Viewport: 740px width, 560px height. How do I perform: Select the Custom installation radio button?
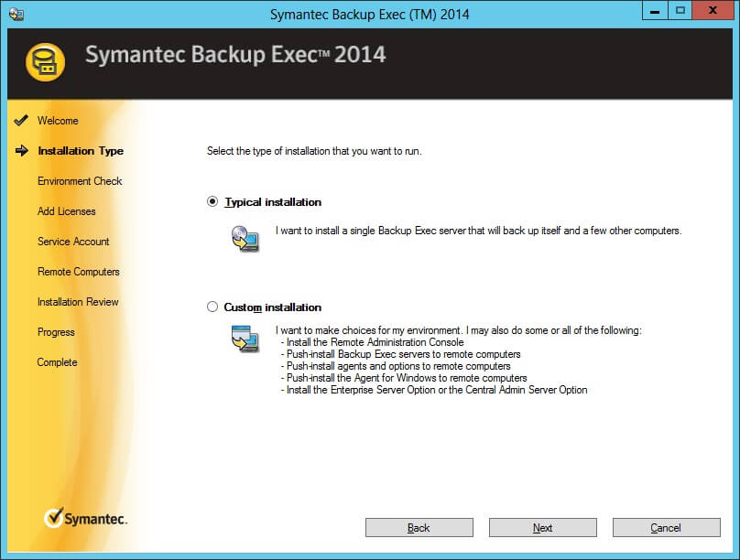coord(212,307)
